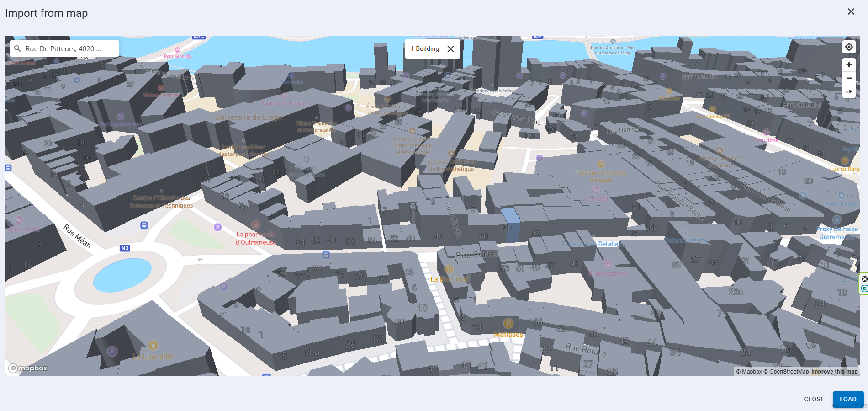This screenshot has width=868, height=411.
Task: Click the bus stop icon near Rue Méan
Action: point(144,225)
